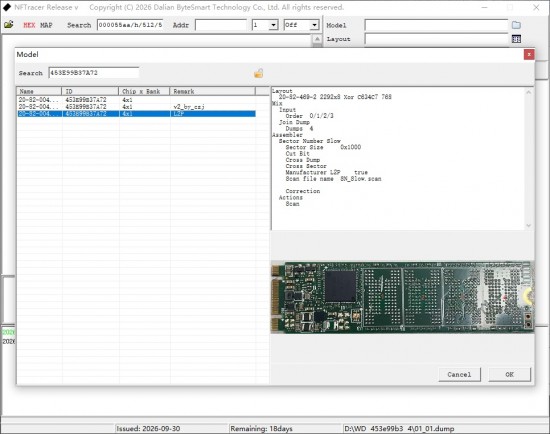Click the main window Layout field

click(436, 39)
